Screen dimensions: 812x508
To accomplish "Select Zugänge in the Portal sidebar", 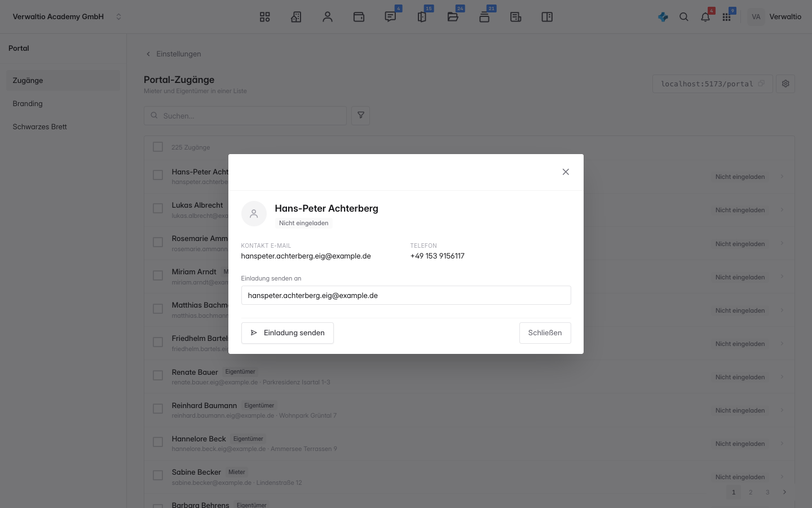I will coord(63,80).
